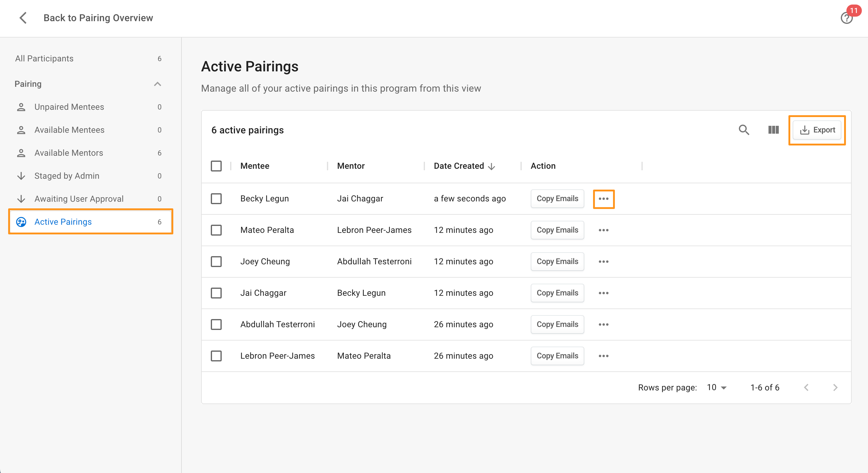Image resolution: width=868 pixels, height=473 pixels.
Task: Go to next page arrow
Action: pyautogui.click(x=835, y=387)
